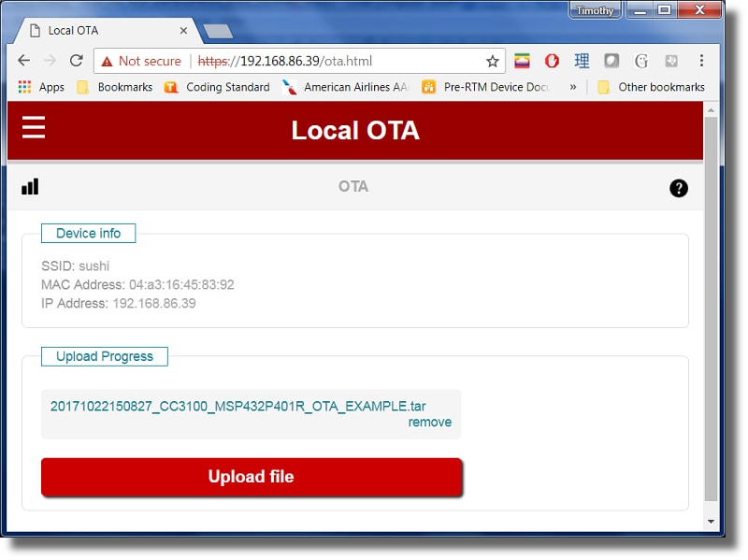748x560 pixels.
Task: Open the Apps shortcut in bookmarks bar
Action: (x=41, y=87)
